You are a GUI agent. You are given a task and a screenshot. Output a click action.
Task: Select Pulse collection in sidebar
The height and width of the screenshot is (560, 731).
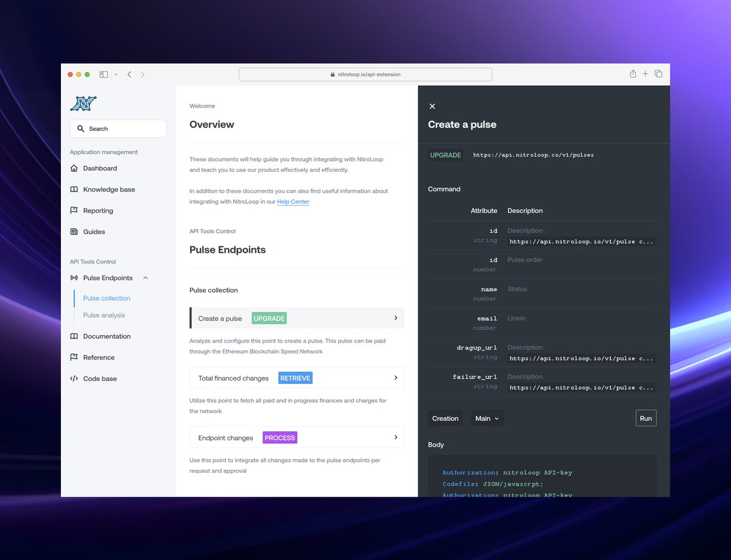point(107,299)
